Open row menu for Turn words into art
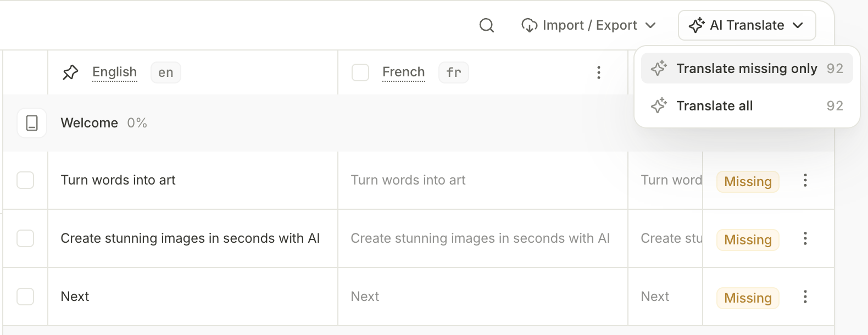This screenshot has width=868, height=335. (805, 180)
